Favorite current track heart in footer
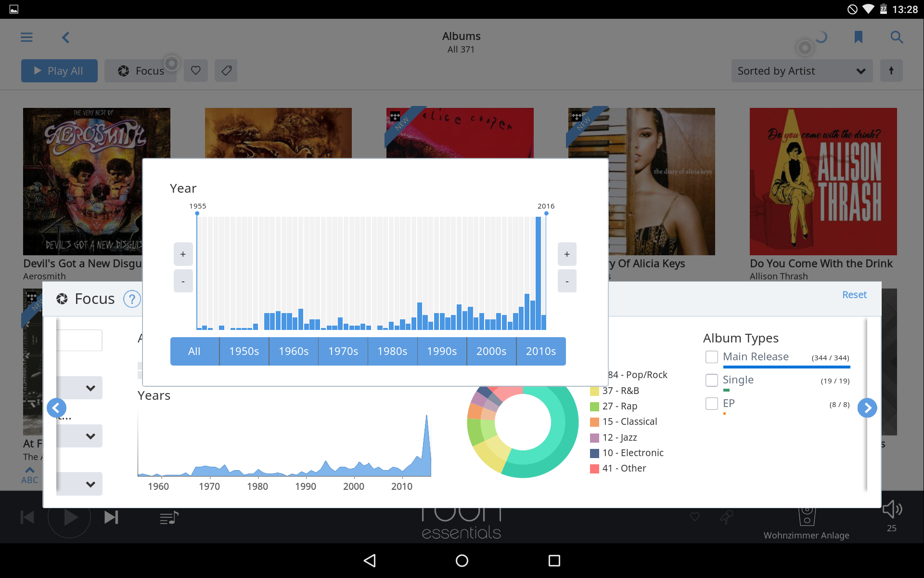 (x=694, y=517)
